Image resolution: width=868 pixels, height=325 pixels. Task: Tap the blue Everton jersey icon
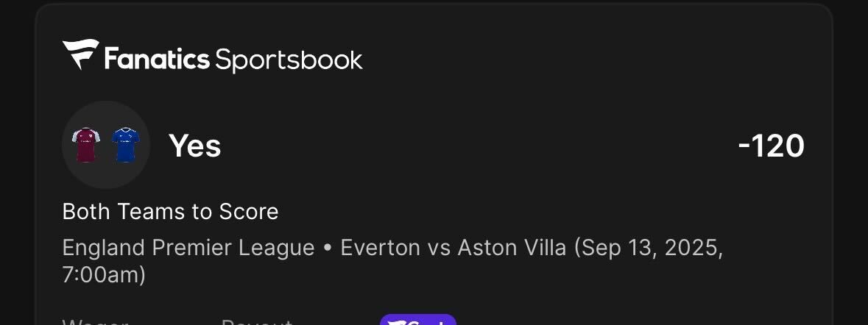coord(125,145)
